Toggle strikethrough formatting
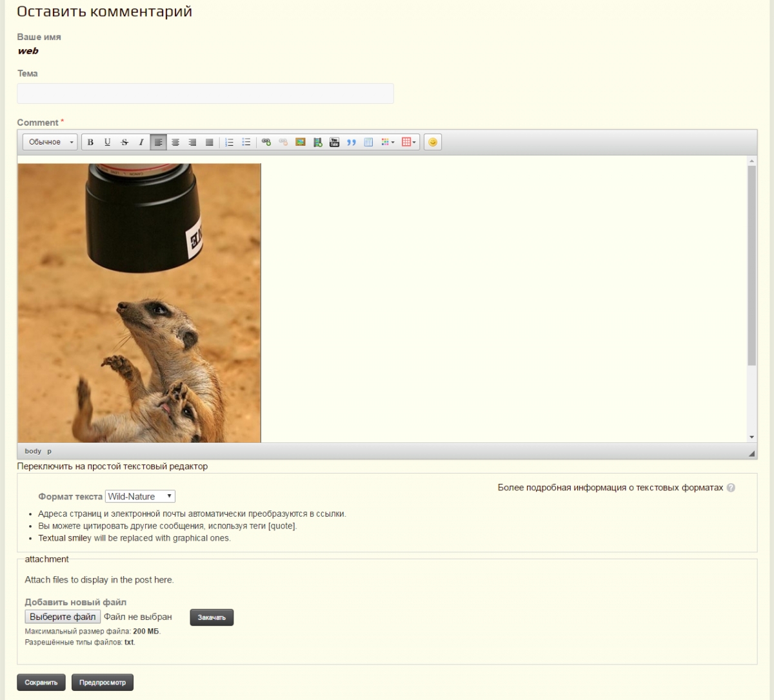 pyautogui.click(x=124, y=142)
